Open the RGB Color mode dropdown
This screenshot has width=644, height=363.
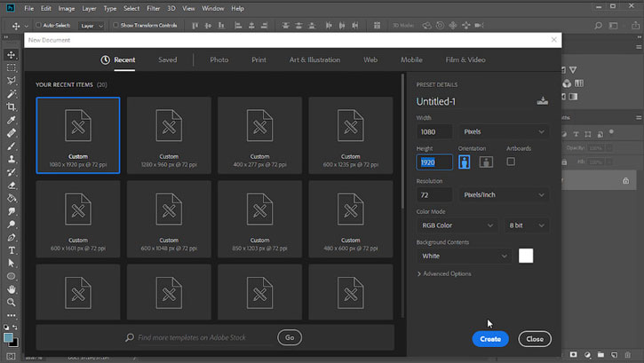point(457,225)
